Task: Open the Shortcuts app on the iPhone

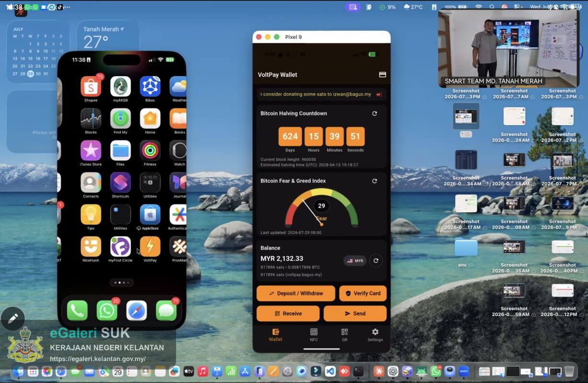Action: click(120, 183)
